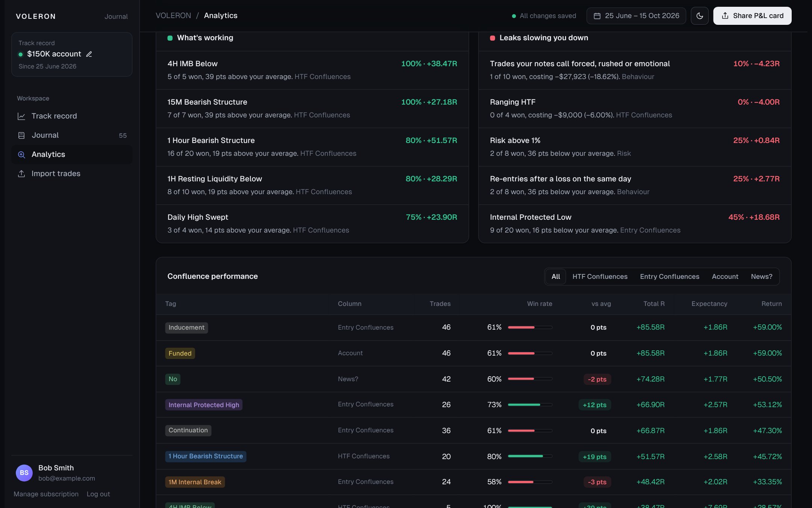
Task: Click the win rate bar for Internal Protected High
Action: 530,405
